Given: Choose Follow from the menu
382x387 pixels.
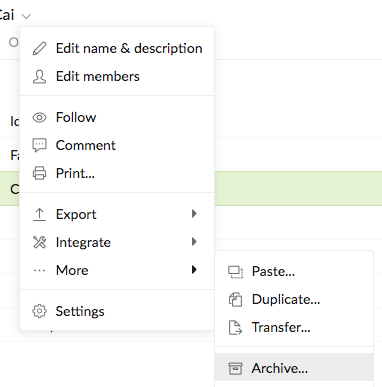Looking at the screenshot, I should click(117, 118).
